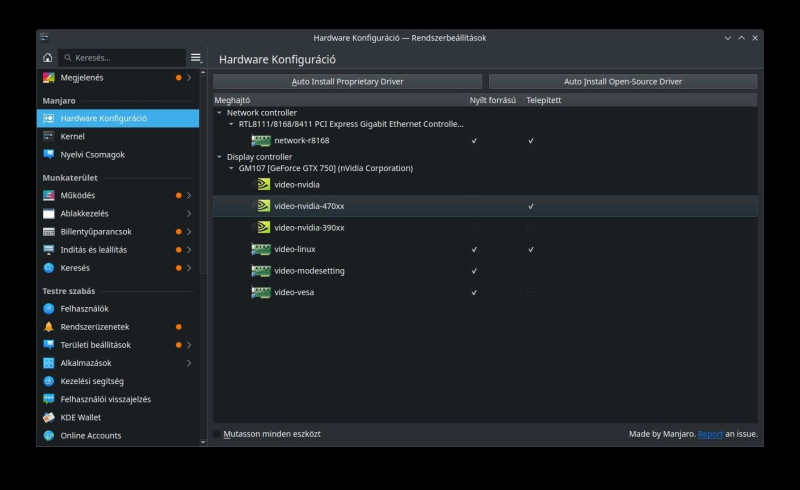Viewport: 800px width, 490px height.
Task: Collapse the Network controller tree node
Action: [x=219, y=113]
